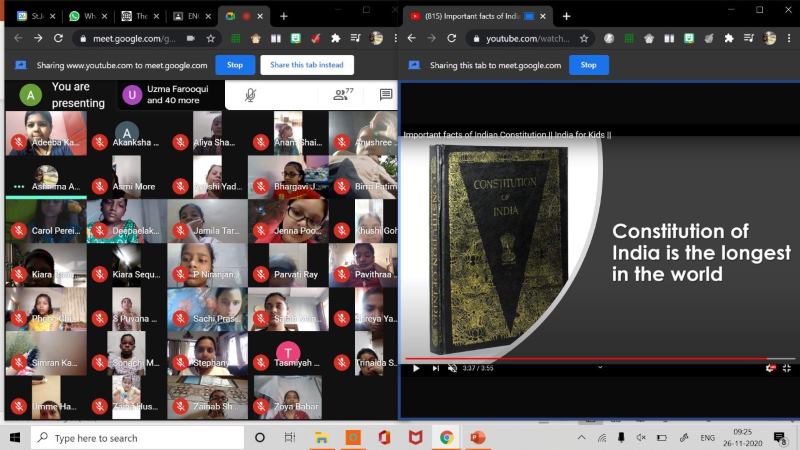800x450 pixels.
Task: Open File Explorer from taskbar
Action: [321, 438]
